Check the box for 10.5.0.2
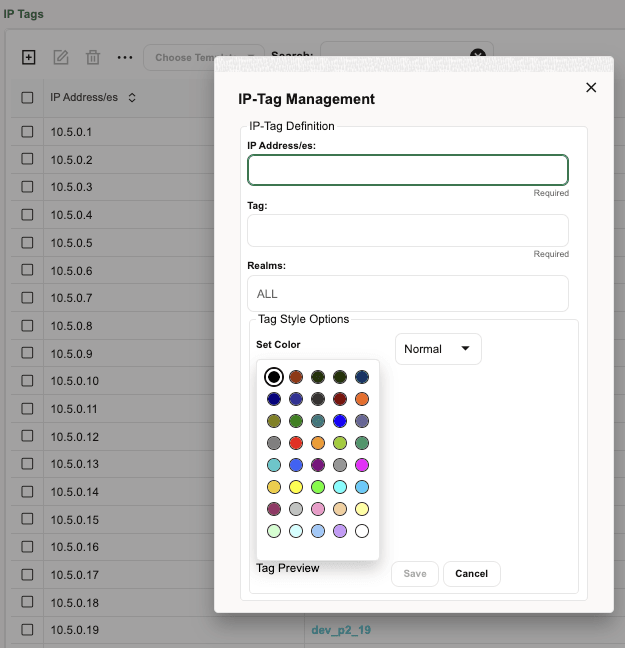 point(27,159)
